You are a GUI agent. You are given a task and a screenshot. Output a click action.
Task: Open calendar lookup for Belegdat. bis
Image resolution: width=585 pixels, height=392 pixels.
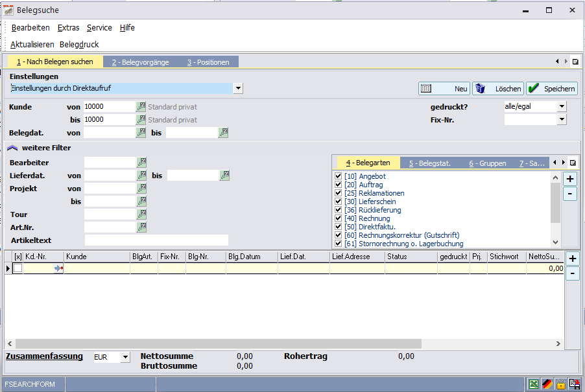point(223,132)
